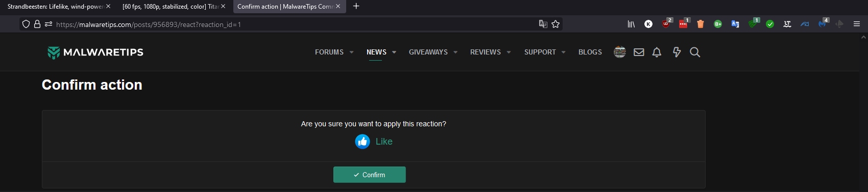The image size is (868, 192).
Task: Click the 'Confirm action' heading
Action: coord(92,85)
